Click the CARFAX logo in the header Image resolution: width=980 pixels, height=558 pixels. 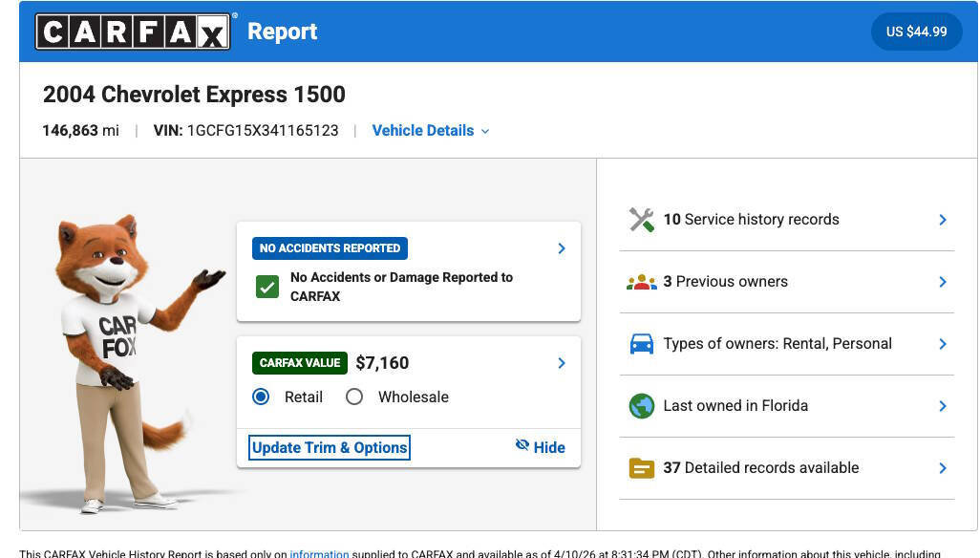[133, 32]
